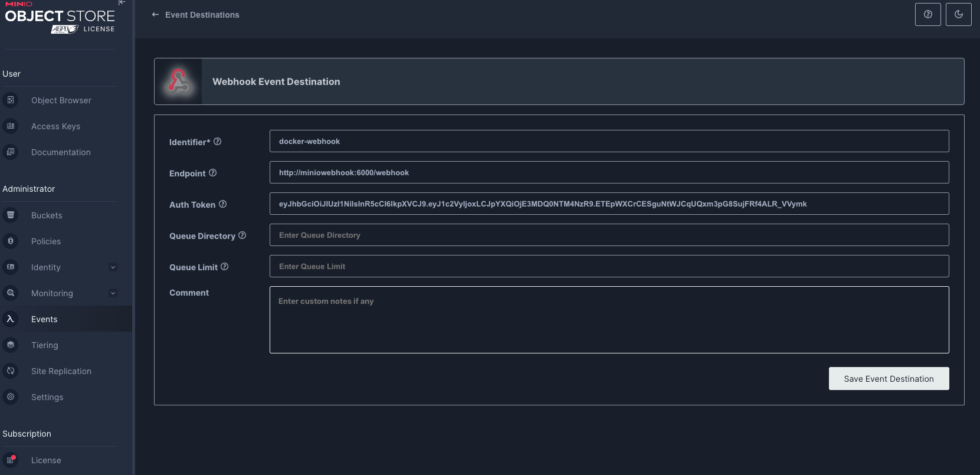Screen dimensions: 980x475
Task: Click the Identity sidebar icon
Action: pyautogui.click(x=11, y=267)
